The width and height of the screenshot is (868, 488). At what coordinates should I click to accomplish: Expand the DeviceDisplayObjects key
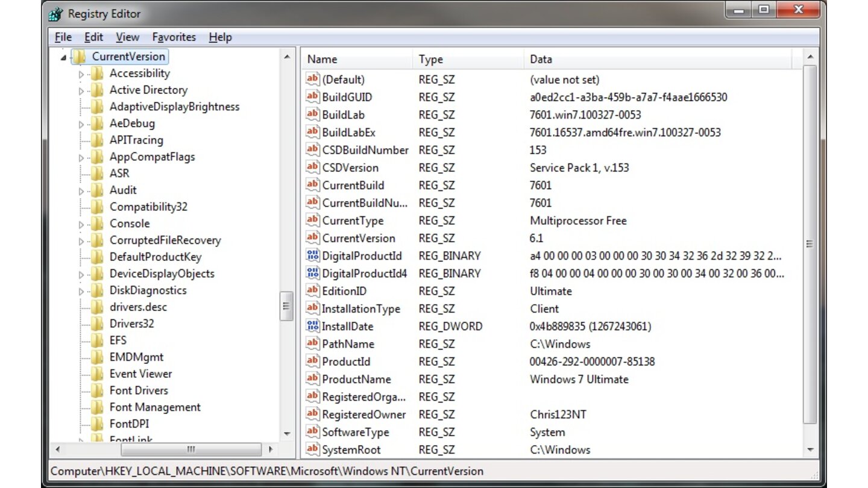tap(81, 274)
